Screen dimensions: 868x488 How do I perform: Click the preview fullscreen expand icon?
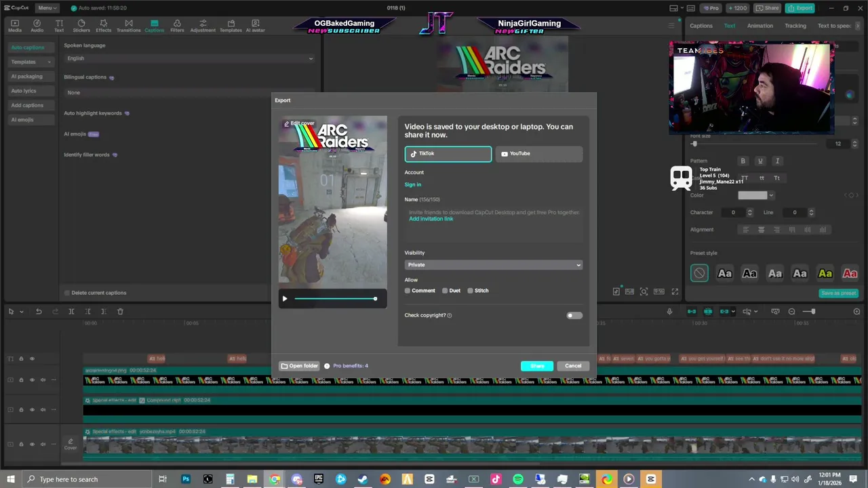[x=675, y=291]
